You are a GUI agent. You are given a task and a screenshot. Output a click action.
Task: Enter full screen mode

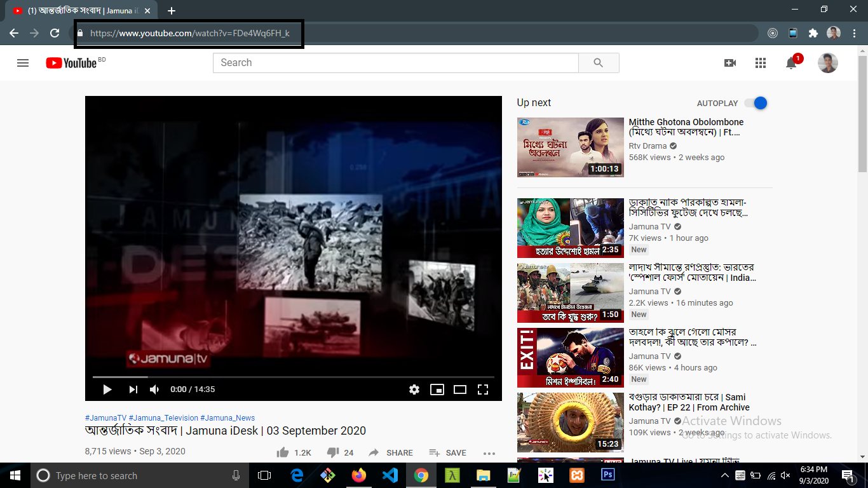pyautogui.click(x=483, y=390)
